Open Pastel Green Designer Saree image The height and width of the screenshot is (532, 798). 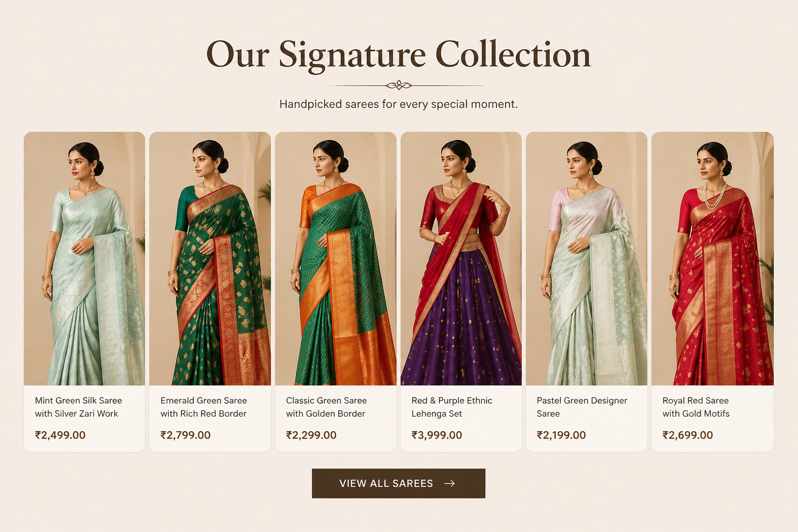coord(587,259)
